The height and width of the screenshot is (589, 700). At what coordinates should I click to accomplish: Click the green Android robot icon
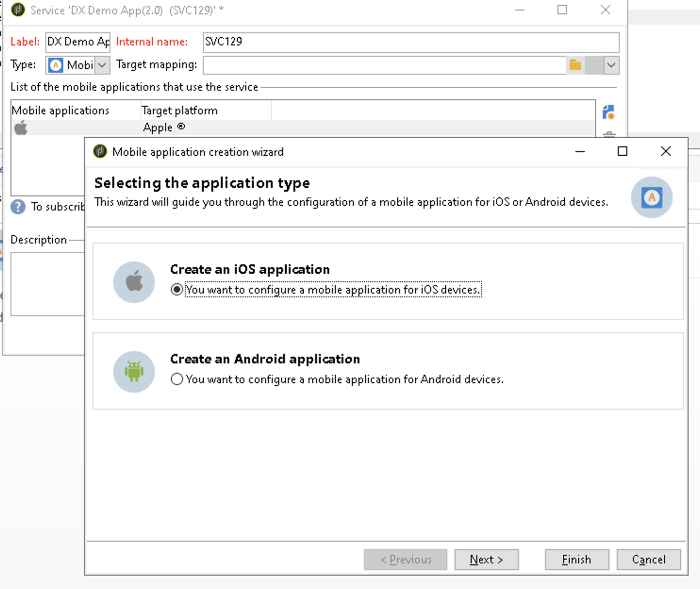tap(134, 371)
